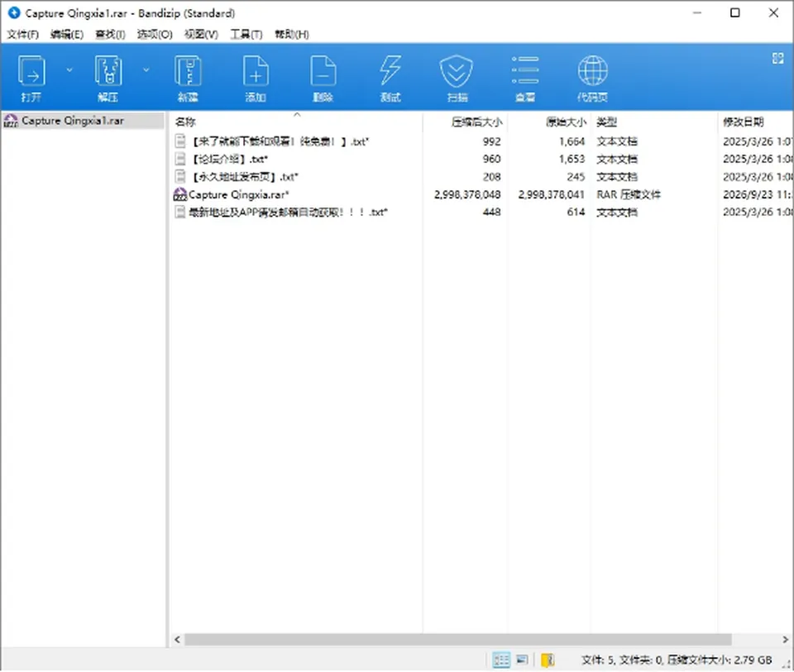The height and width of the screenshot is (672, 794).
Task: Select Capture Qingxia1.rar in the left tree
Action: click(x=83, y=121)
